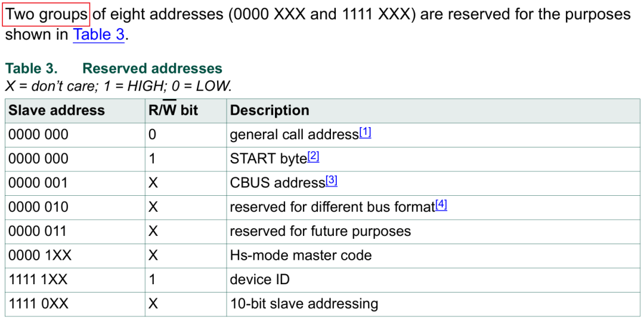The width and height of the screenshot is (644, 320).
Task: Open footnote [2] next to START byte
Action: click(313, 157)
